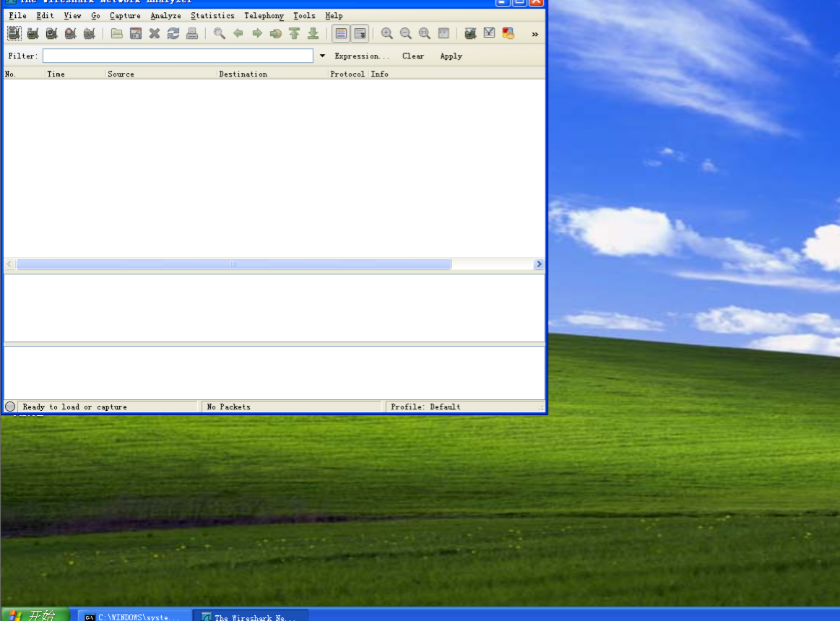Open the capture interfaces list icon

tap(14, 33)
